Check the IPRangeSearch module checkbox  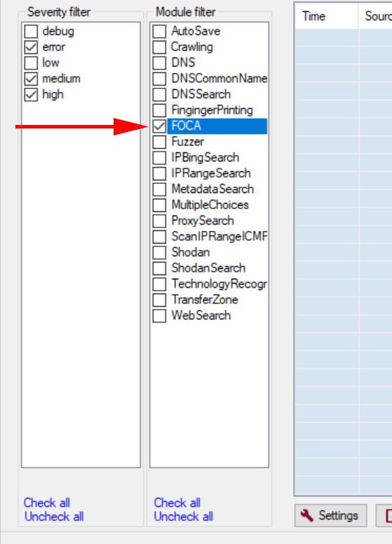pyautogui.click(x=159, y=173)
